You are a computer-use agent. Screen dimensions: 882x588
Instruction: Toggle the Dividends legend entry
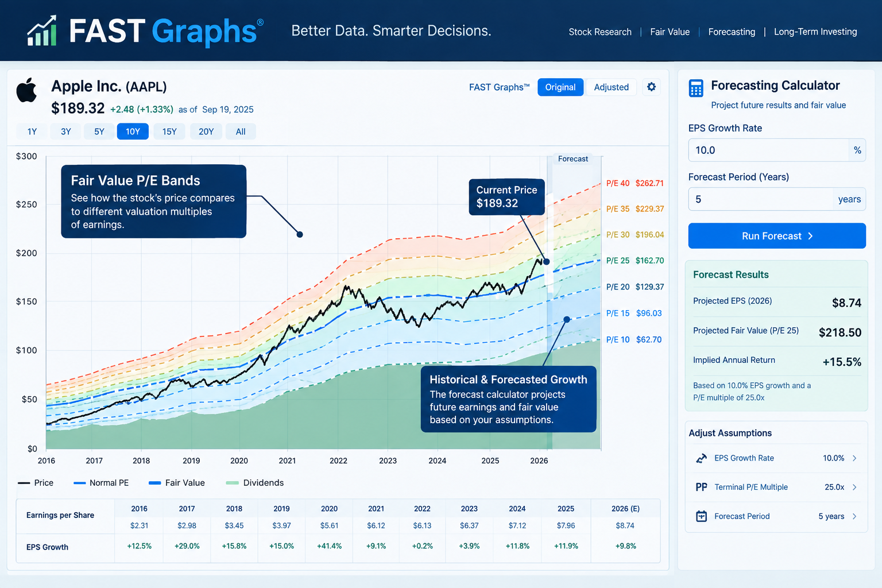point(255,483)
